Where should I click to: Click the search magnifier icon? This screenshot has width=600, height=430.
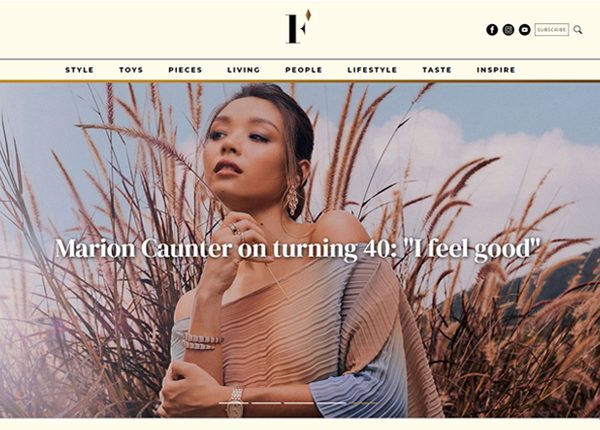[578, 29]
